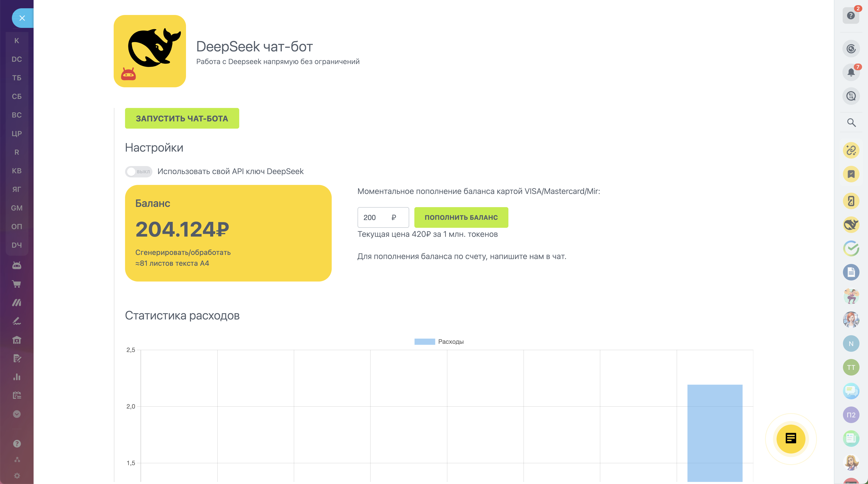Viewport: 868px width, 484px height.
Task: Select the GM item in left sidebar
Action: pyautogui.click(x=17, y=208)
